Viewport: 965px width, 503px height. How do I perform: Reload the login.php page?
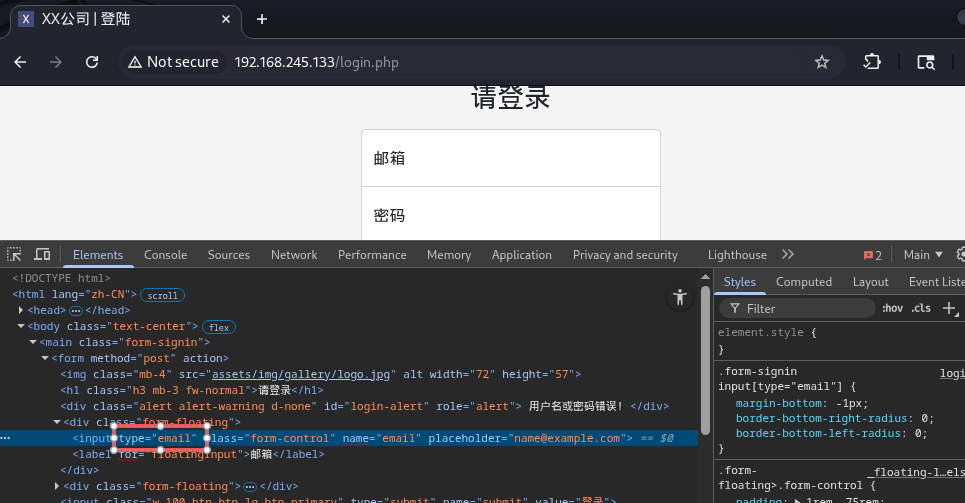pos(92,62)
